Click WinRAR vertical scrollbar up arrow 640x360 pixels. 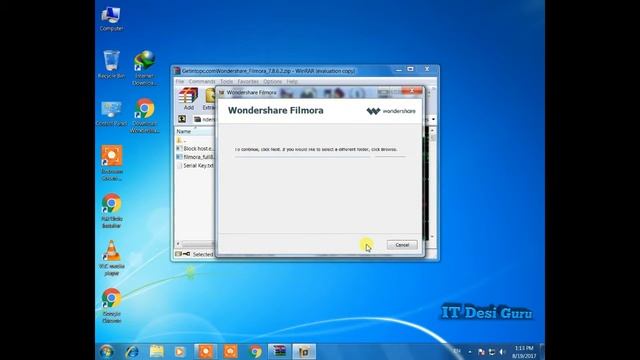pos(432,131)
